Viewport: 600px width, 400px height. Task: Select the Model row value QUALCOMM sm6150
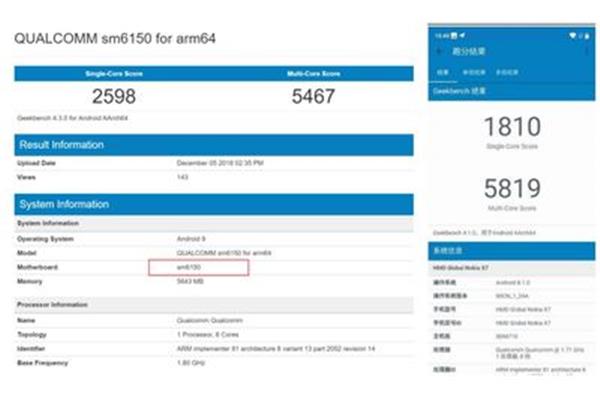(224, 253)
